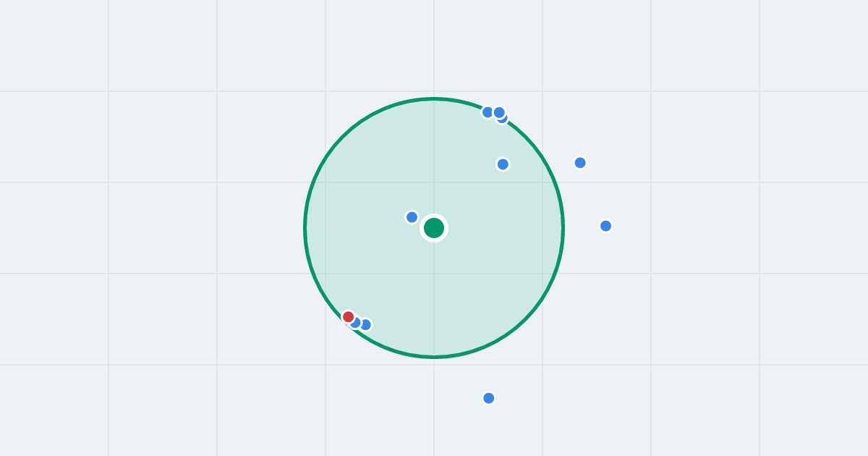Screen dimensions: 868x456
Task: Pick the blue dot farthest right outside the circle
Action: pyautogui.click(x=606, y=226)
